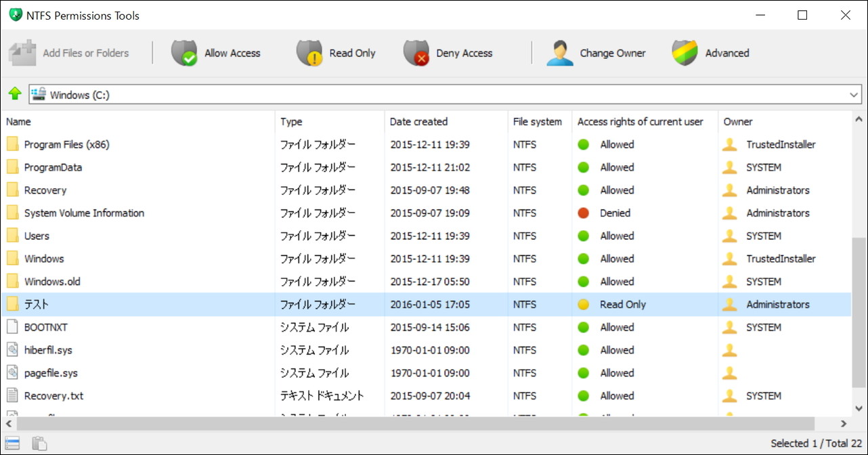Click the horizontal scrollbar right arrow
The image size is (868, 455).
[x=844, y=424]
